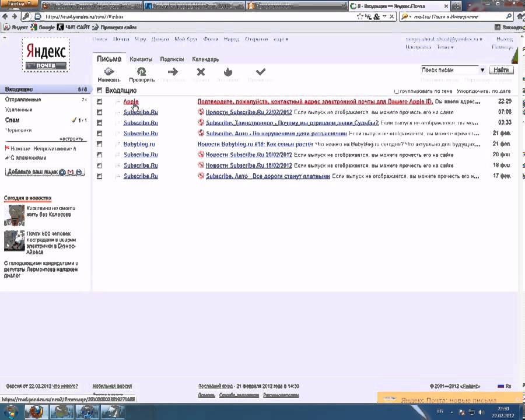Image resolution: width=525 pixels, height=420 pixels.
Task: Switch to the Контакты tab
Action: [x=141, y=60]
